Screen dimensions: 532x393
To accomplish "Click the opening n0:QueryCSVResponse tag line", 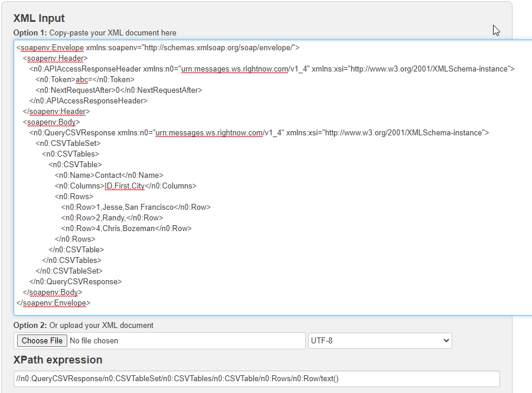I will (259, 132).
